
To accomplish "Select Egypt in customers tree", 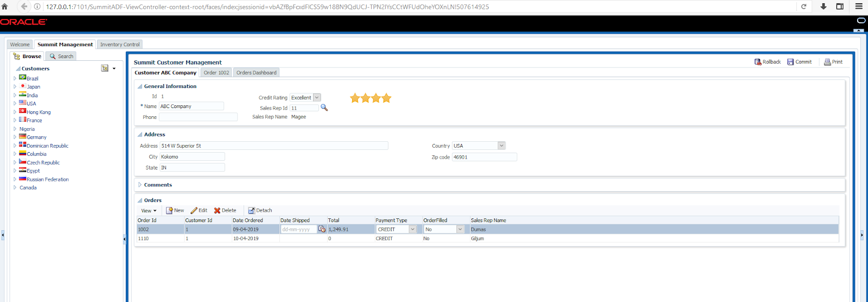I will click(33, 171).
